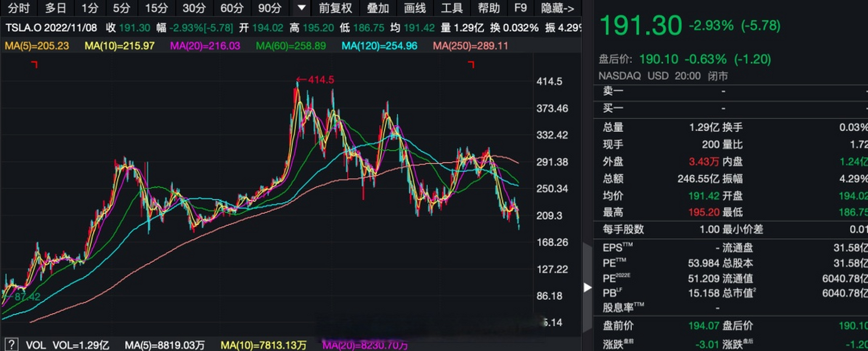The height and width of the screenshot is (351, 868).
Task: Select the 1分 timeframe
Action: pos(90,8)
